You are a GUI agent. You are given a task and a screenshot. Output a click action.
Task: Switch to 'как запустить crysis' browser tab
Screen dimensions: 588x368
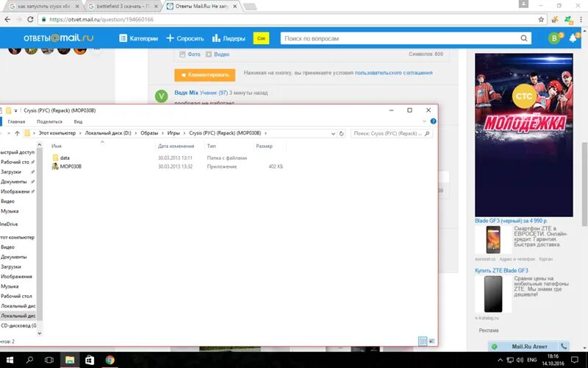pos(44,7)
